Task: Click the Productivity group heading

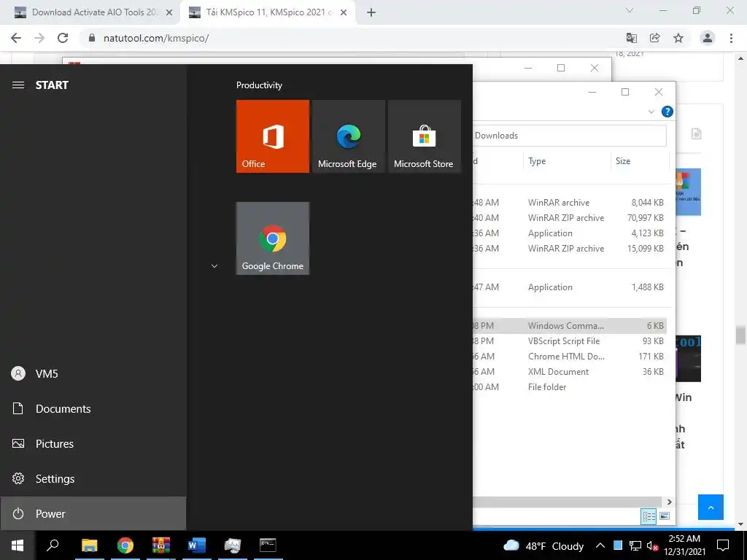Action: coord(259,85)
